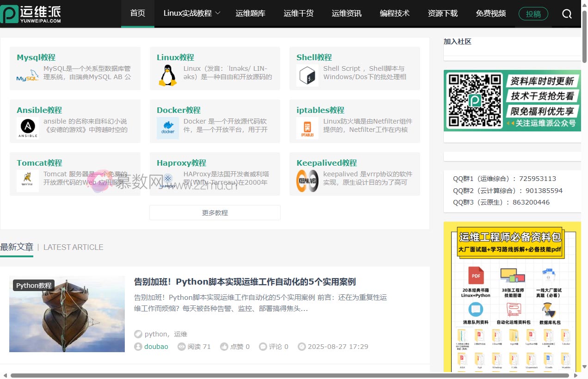Select the 免费视频 navigation item
588x379 pixels.
[490, 13]
